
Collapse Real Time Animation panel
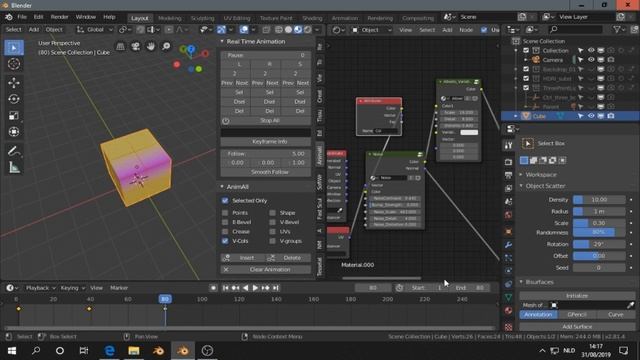click(222, 41)
